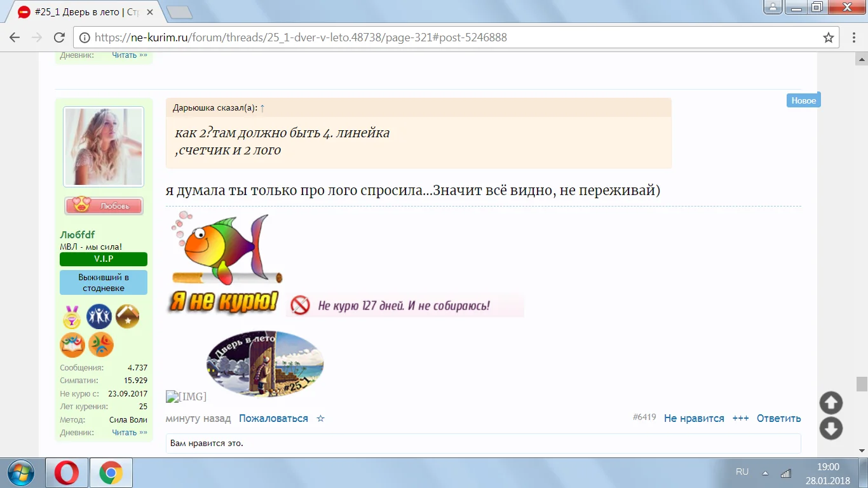Click the Ответить reply link

point(778,418)
